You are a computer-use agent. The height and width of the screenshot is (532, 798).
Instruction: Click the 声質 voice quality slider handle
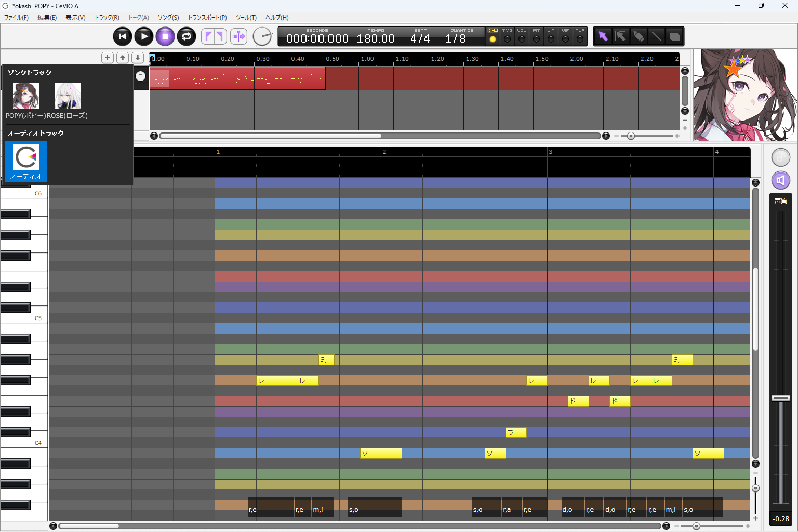(780, 398)
